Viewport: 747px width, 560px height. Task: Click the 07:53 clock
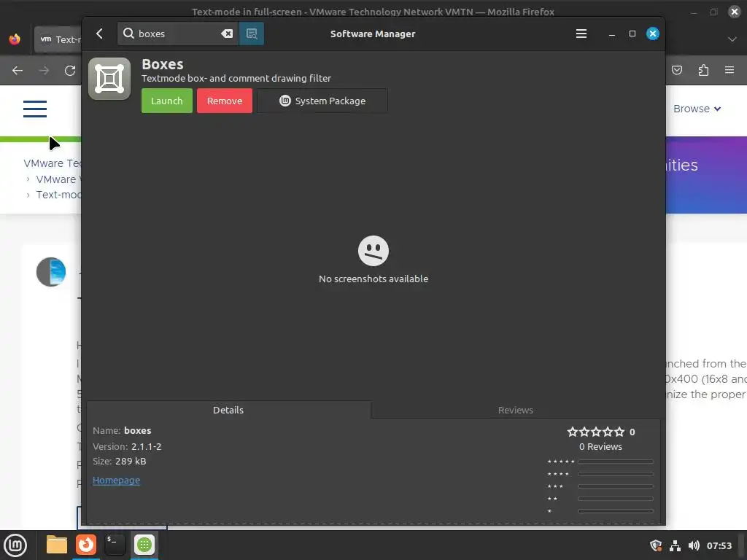point(719,545)
